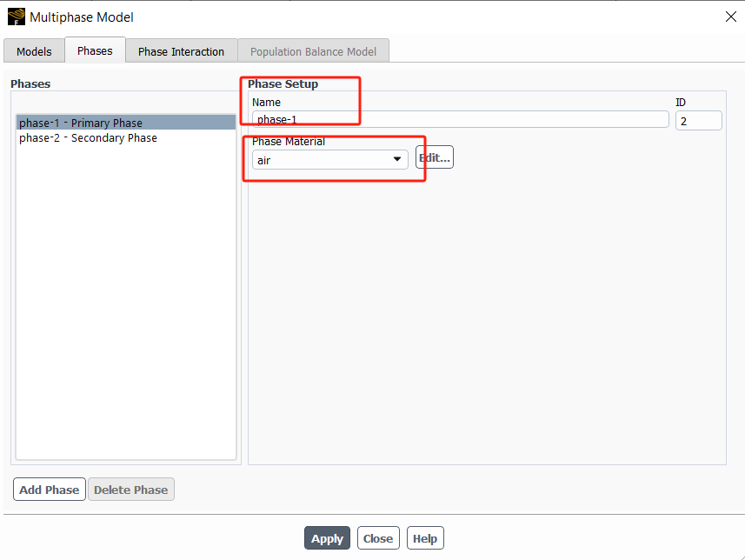Click the Close button at bottom

click(x=378, y=538)
